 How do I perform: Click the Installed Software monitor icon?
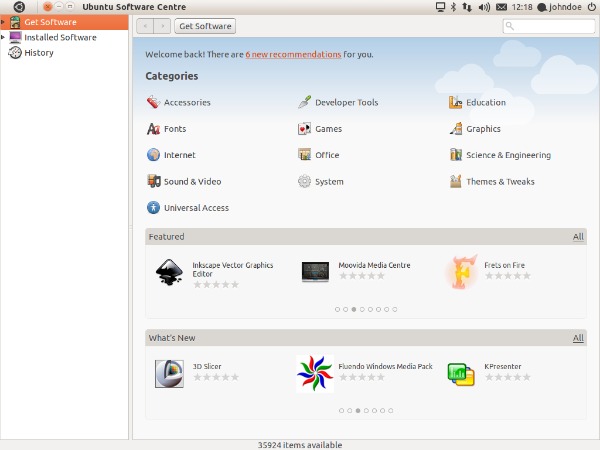(x=15, y=38)
